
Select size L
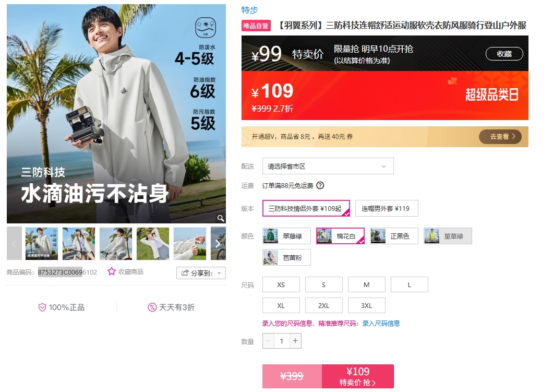point(410,285)
